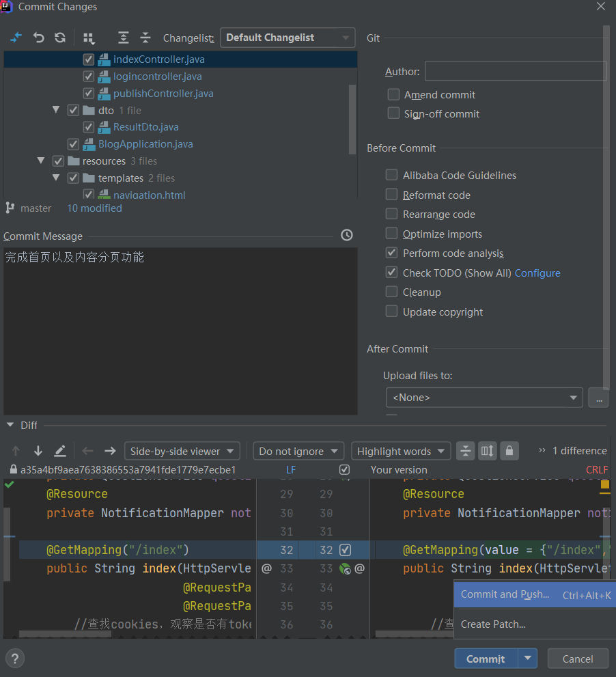Uncheck indexController.java checkbox

click(89, 59)
